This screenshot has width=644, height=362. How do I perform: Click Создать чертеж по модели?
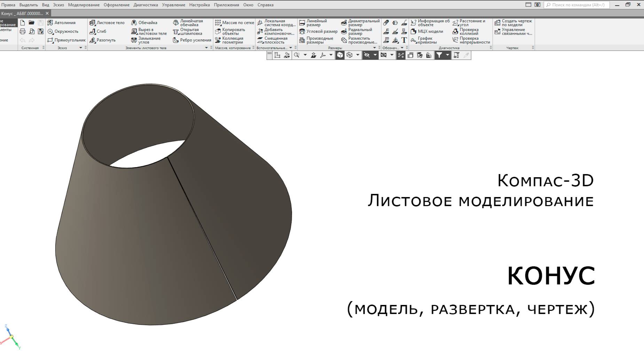pyautogui.click(x=516, y=22)
